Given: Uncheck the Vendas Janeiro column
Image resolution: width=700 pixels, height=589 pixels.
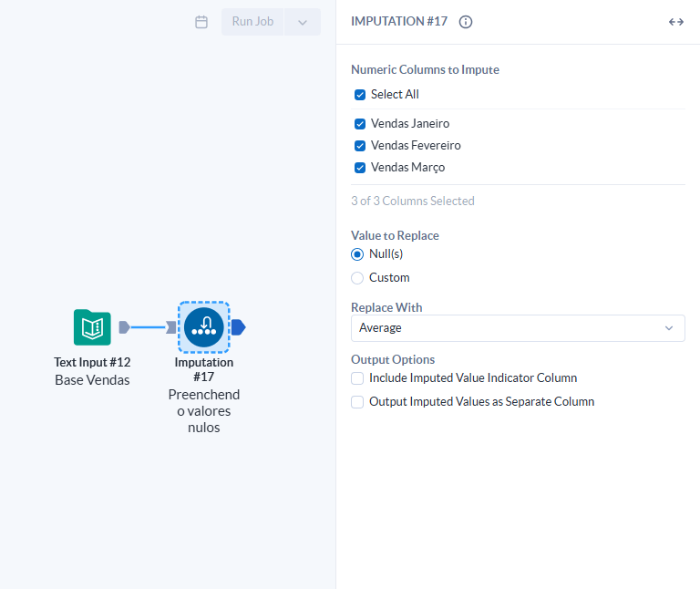Looking at the screenshot, I should point(360,124).
